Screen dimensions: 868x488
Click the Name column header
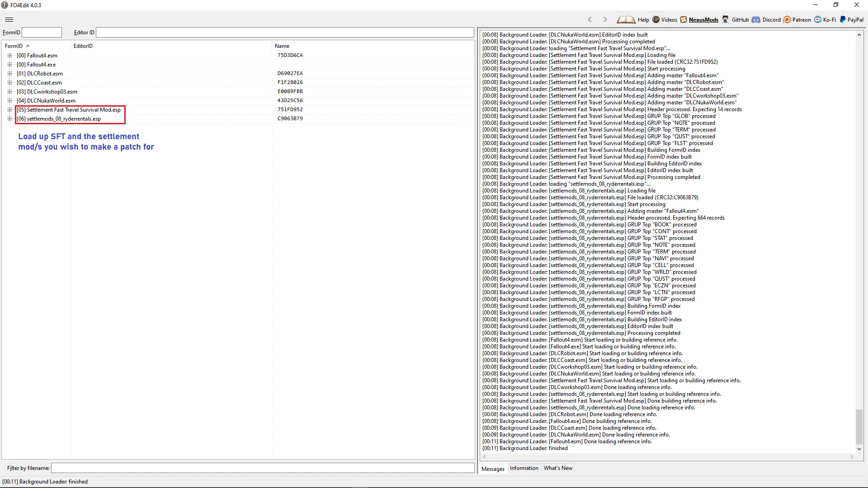click(x=373, y=46)
